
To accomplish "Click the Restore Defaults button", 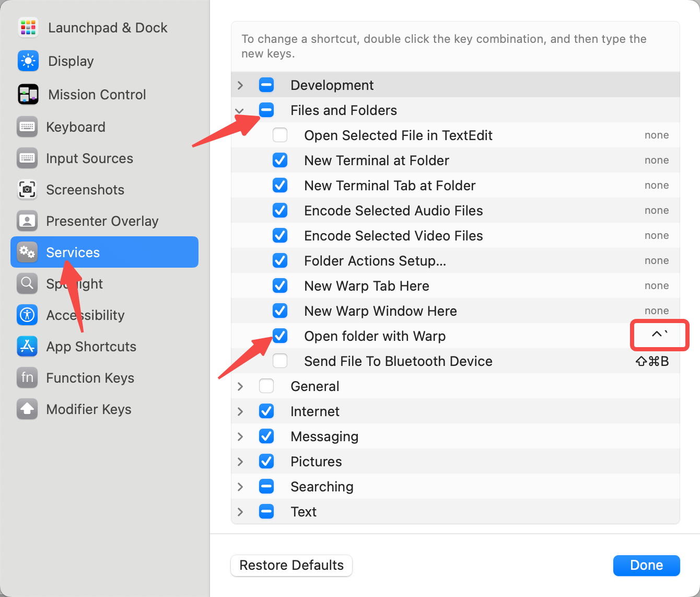I will coord(291,565).
